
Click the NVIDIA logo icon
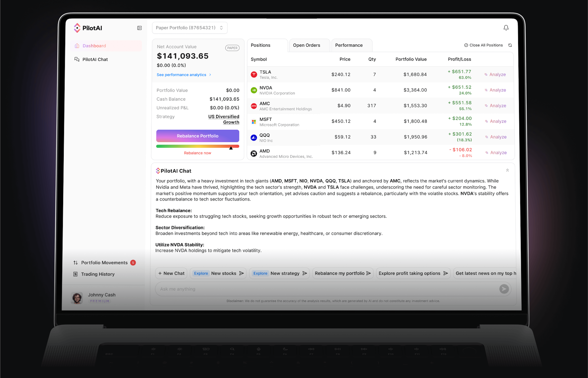click(254, 90)
